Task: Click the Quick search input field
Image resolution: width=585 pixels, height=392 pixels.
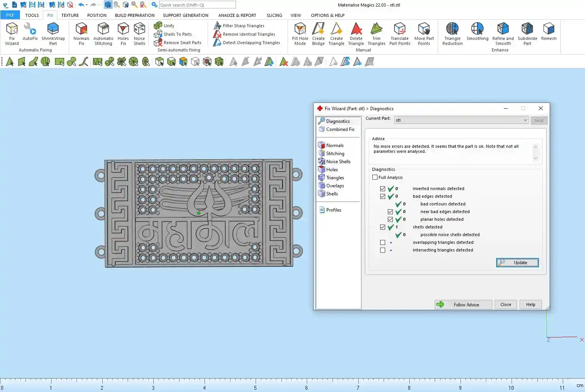Action: pyautogui.click(x=197, y=5)
